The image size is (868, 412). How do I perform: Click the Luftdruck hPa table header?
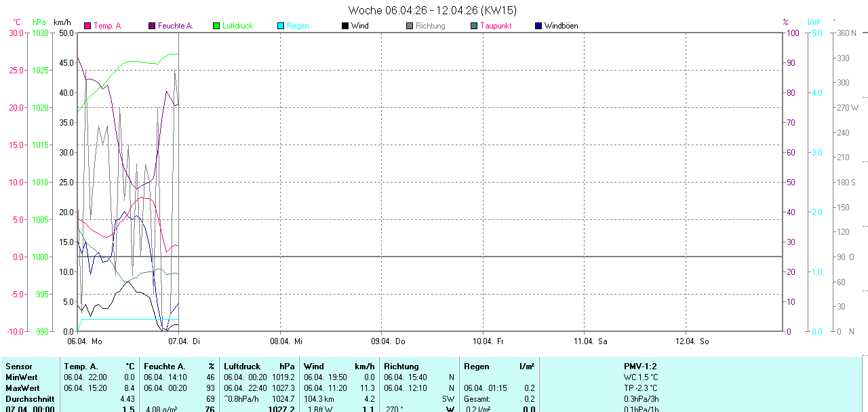(259, 367)
